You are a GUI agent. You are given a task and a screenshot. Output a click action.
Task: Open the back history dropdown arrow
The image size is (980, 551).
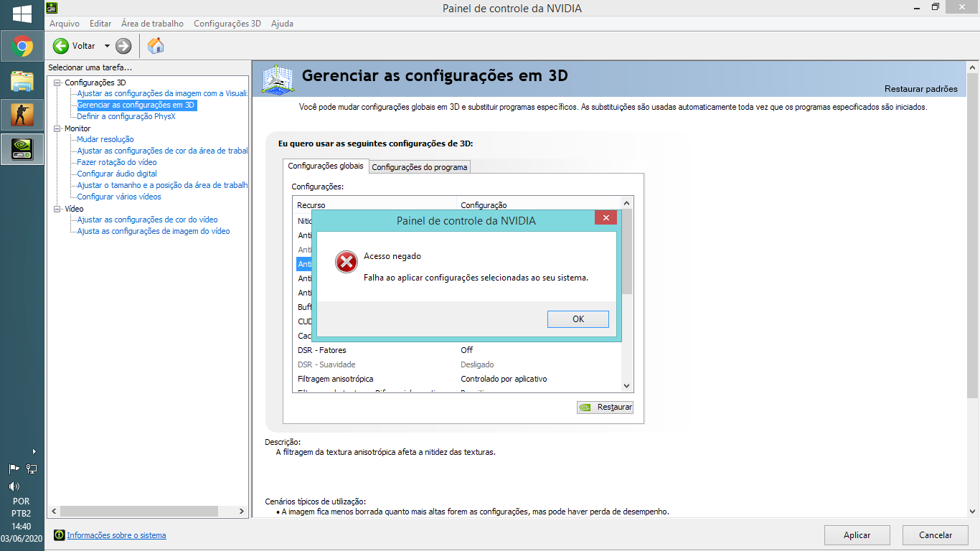click(107, 46)
